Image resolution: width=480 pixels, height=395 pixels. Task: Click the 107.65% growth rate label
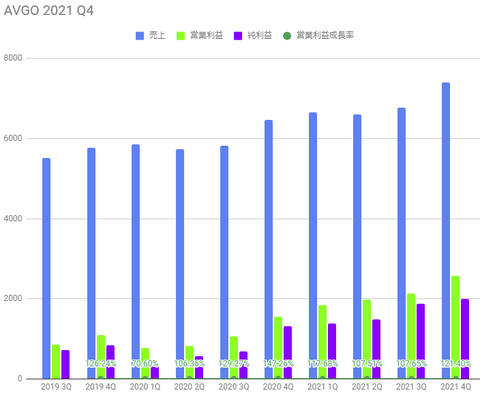click(411, 363)
